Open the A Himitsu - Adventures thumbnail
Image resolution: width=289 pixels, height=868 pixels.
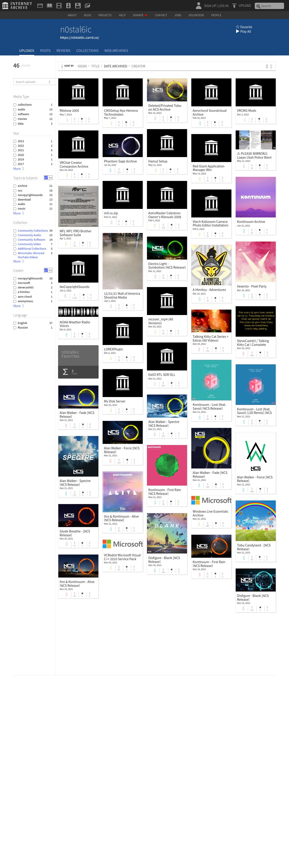[211, 265]
